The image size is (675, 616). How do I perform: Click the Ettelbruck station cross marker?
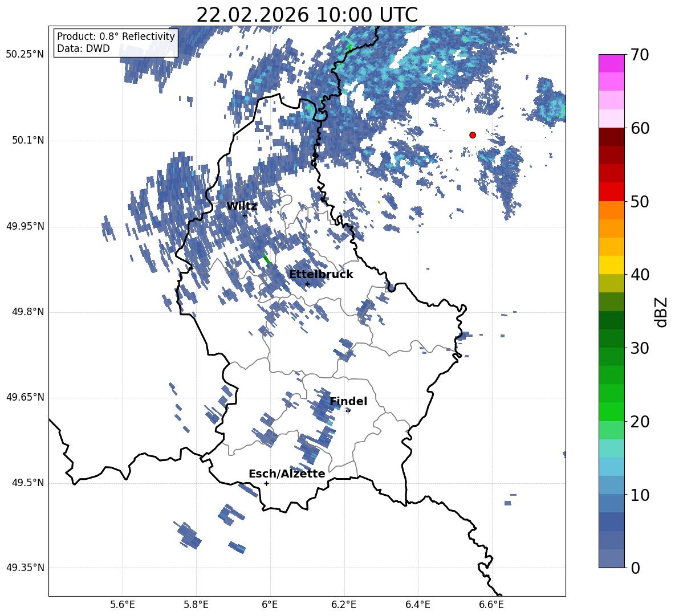pyautogui.click(x=307, y=284)
